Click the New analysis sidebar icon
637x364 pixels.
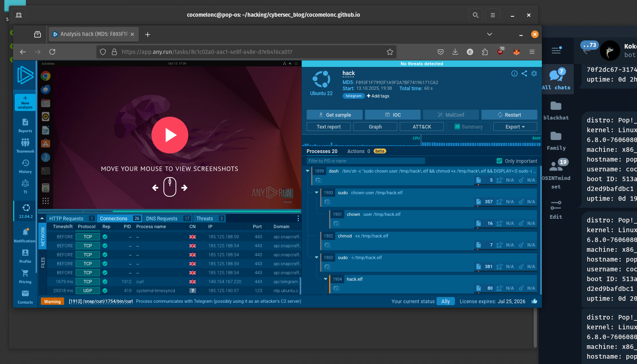coord(25,102)
